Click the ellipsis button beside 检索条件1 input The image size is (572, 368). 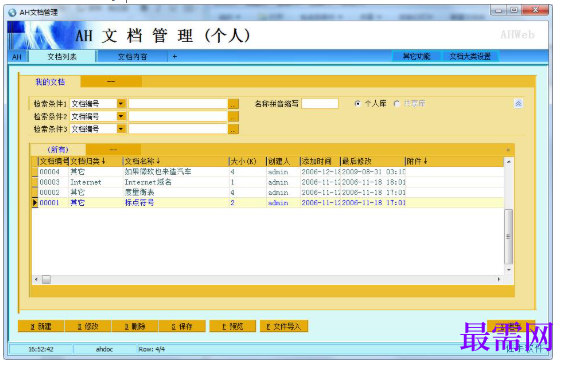tap(233, 104)
